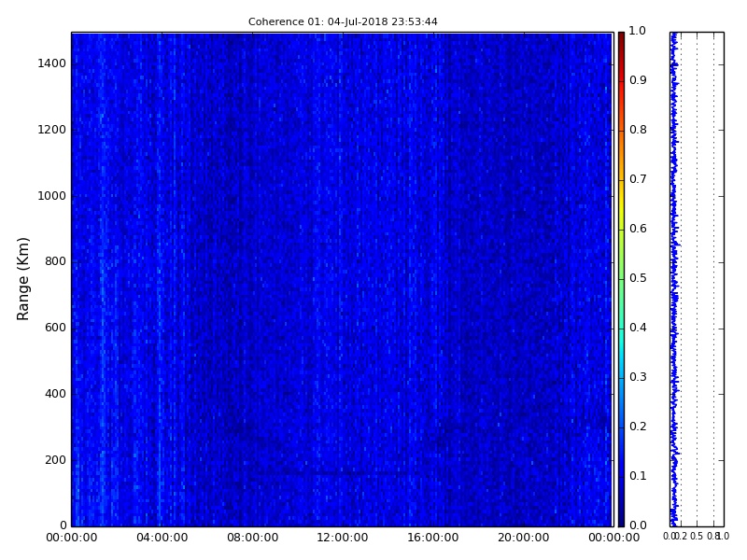
Task: Click the 600 range tick label
Action: [x=55, y=328]
